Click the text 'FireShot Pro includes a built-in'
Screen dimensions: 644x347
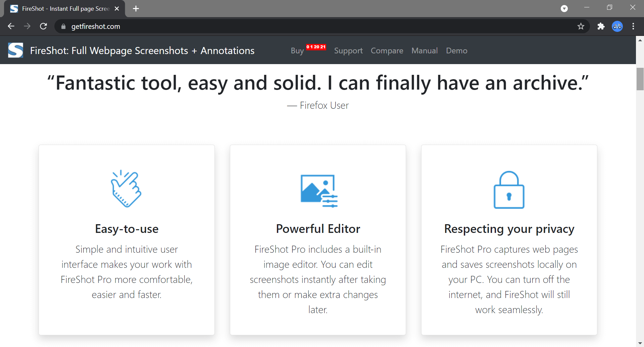tap(318, 249)
